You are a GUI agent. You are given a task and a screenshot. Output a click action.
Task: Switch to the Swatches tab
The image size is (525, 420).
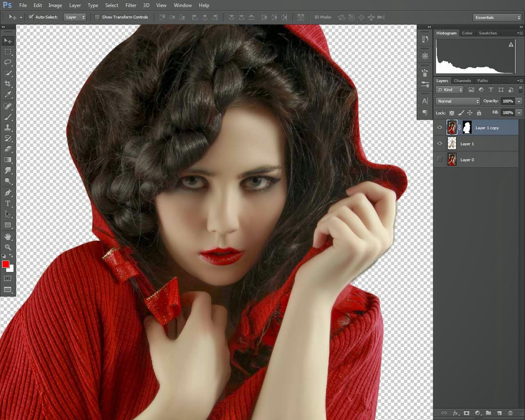[x=488, y=33]
